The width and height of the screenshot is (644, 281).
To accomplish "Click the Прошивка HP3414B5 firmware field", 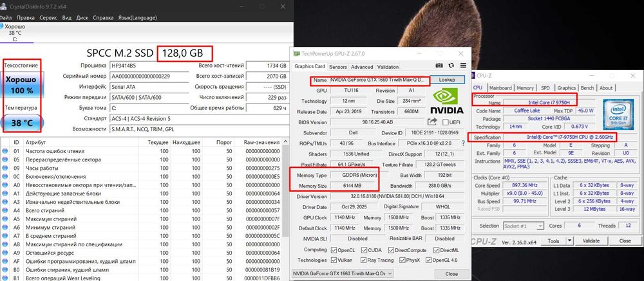I will [x=149, y=66].
